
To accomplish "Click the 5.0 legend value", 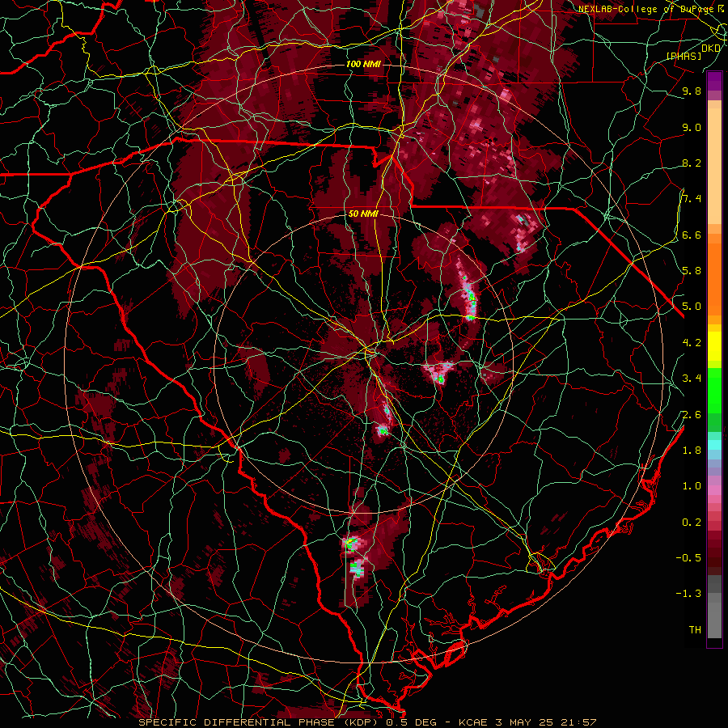I will point(692,307).
